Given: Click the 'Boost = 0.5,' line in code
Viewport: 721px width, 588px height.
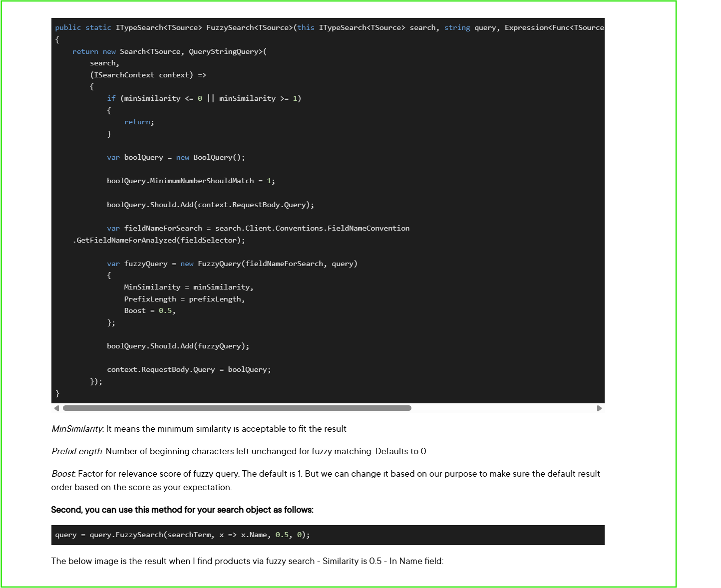Looking at the screenshot, I should click(150, 310).
